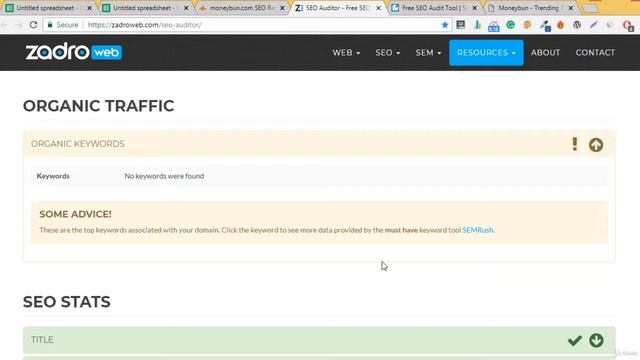
Task: Click the bookmark star in address bar
Action: coord(444,25)
